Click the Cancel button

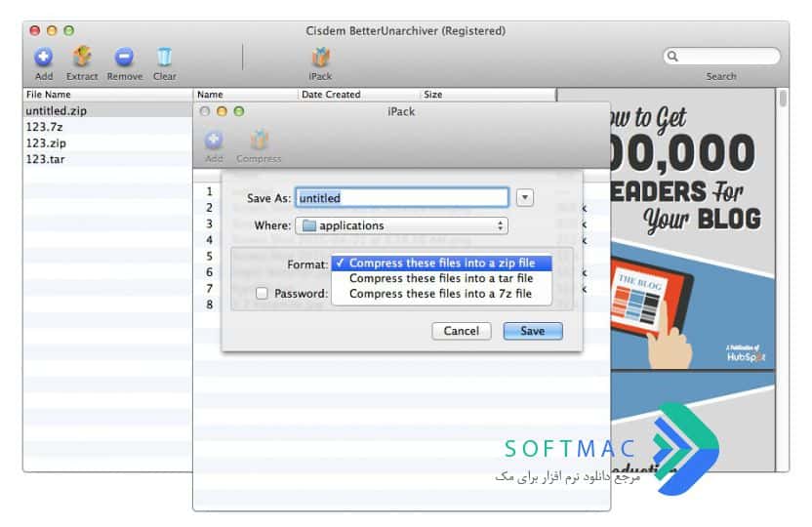click(461, 331)
